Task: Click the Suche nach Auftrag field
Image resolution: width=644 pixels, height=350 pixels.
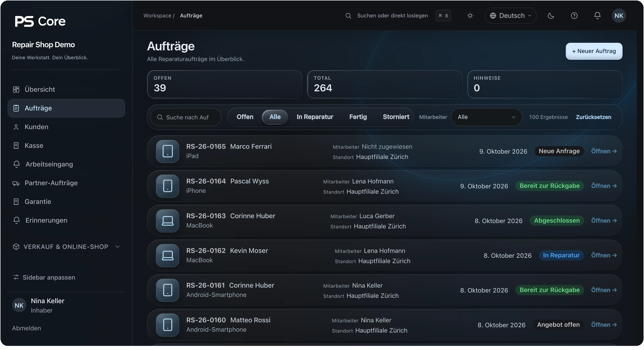Action: point(186,117)
